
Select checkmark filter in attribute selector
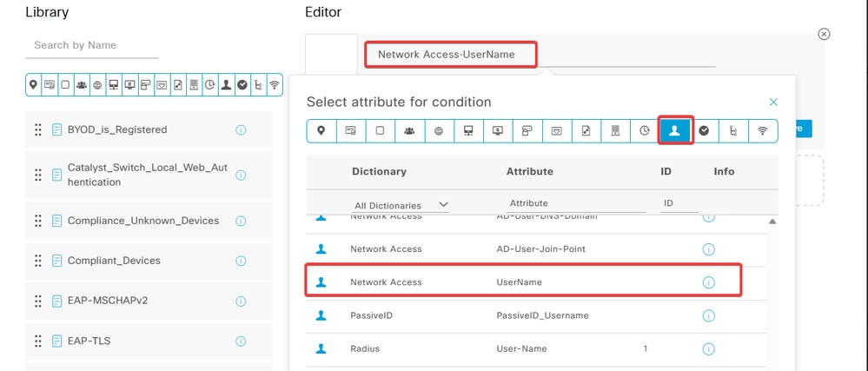point(704,130)
